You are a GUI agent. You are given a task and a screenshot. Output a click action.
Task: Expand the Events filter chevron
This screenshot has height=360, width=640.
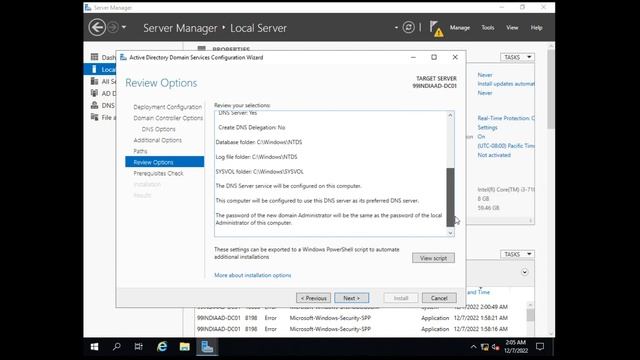pyautogui.click(x=524, y=272)
